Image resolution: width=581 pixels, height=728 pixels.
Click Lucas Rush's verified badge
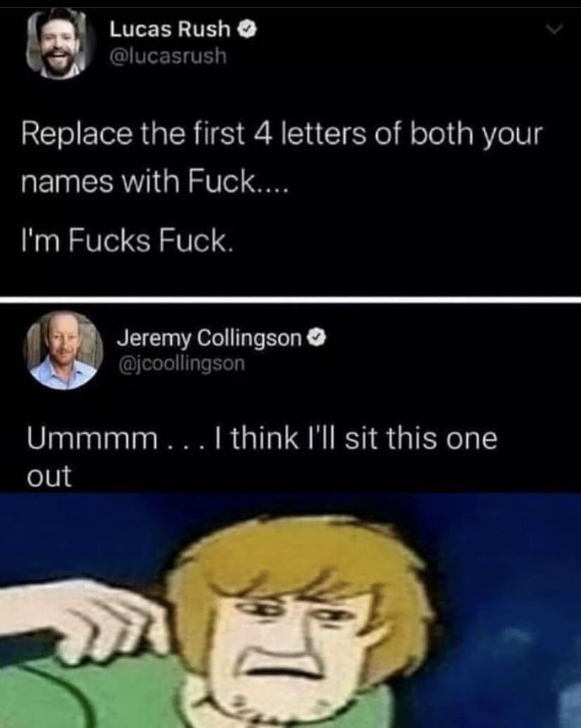coord(247,29)
